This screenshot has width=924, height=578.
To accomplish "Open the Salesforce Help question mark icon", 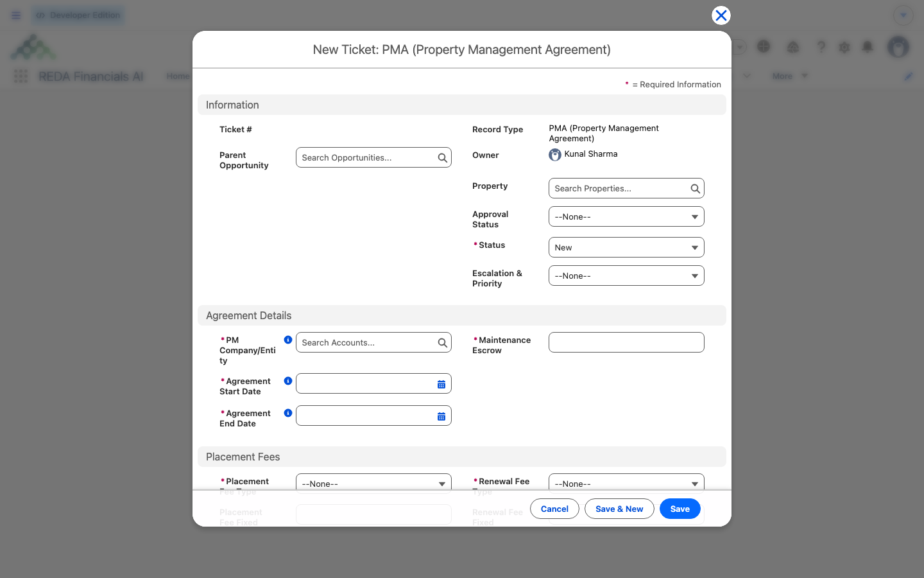I will click(x=821, y=47).
